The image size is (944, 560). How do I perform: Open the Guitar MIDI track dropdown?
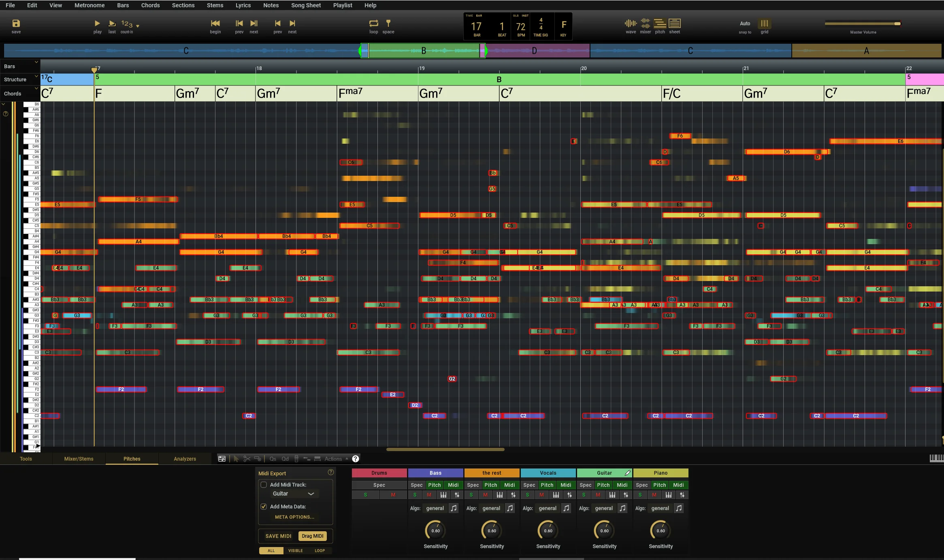(294, 494)
